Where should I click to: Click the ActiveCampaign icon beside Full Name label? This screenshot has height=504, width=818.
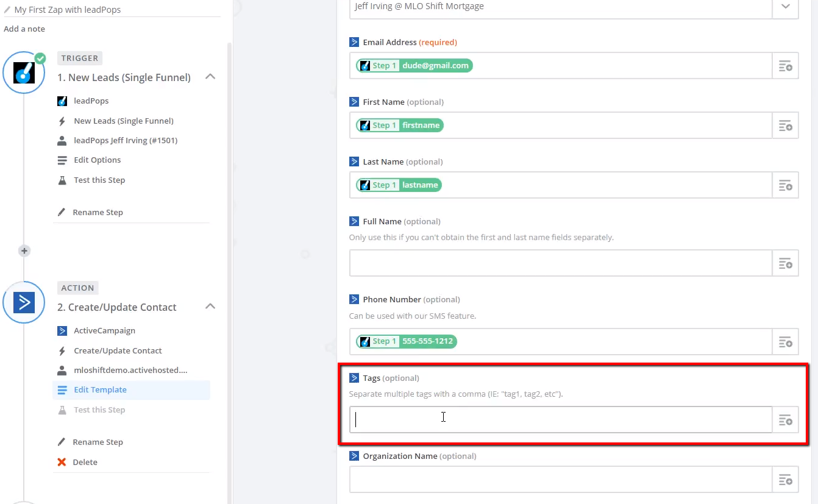click(x=354, y=221)
